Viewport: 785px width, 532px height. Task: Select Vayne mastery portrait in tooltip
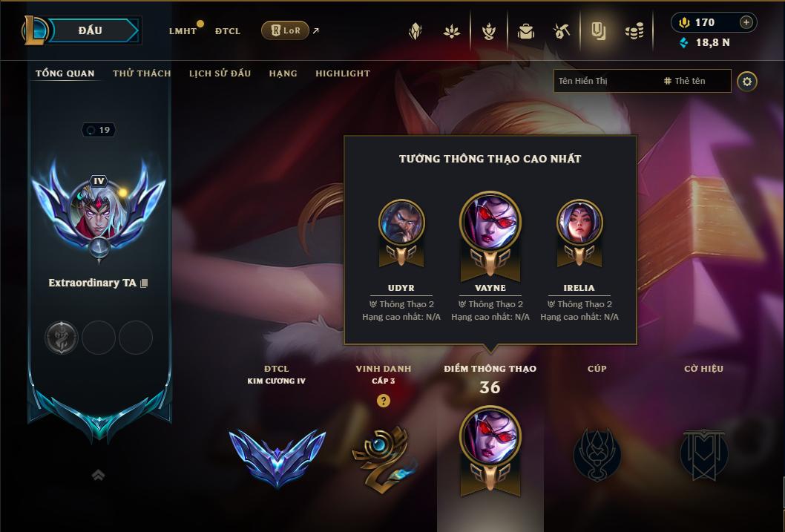point(490,222)
